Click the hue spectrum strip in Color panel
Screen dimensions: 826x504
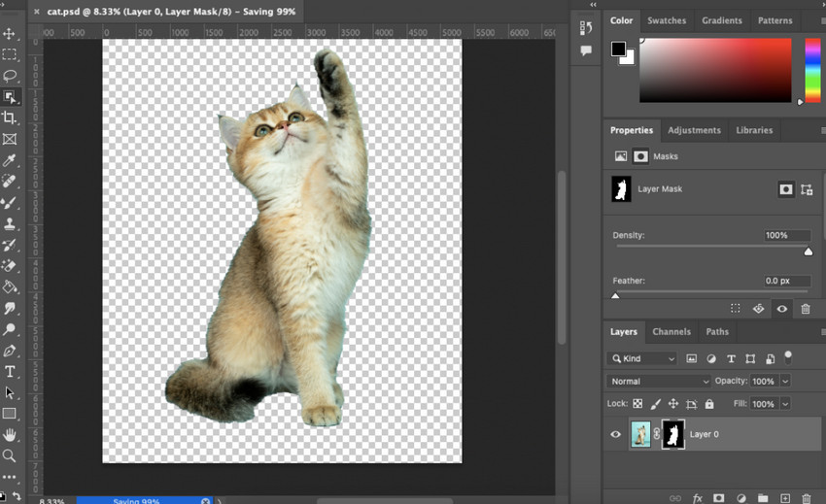812,71
